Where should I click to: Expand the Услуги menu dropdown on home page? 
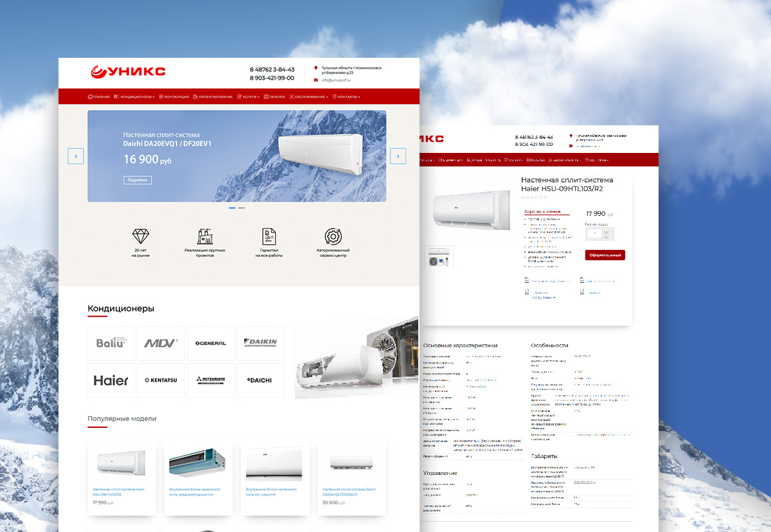[248, 97]
